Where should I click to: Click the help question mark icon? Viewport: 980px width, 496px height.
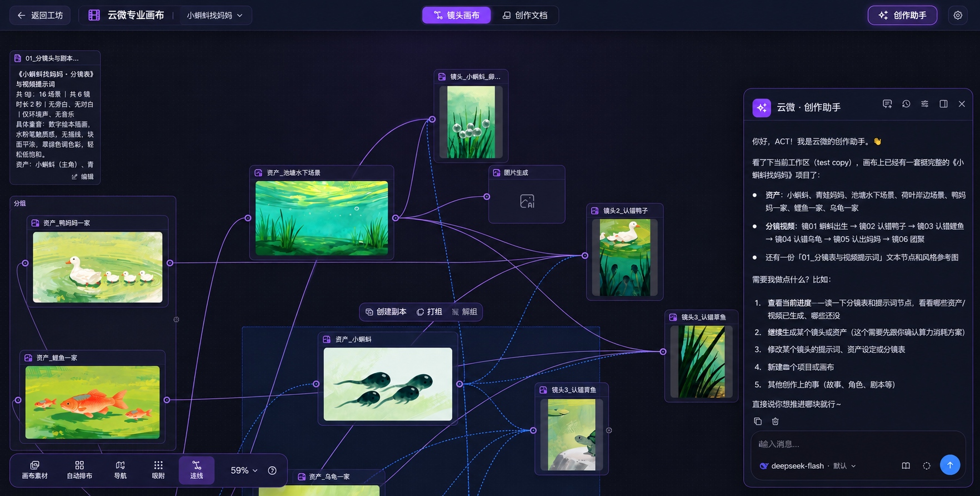pyautogui.click(x=272, y=470)
